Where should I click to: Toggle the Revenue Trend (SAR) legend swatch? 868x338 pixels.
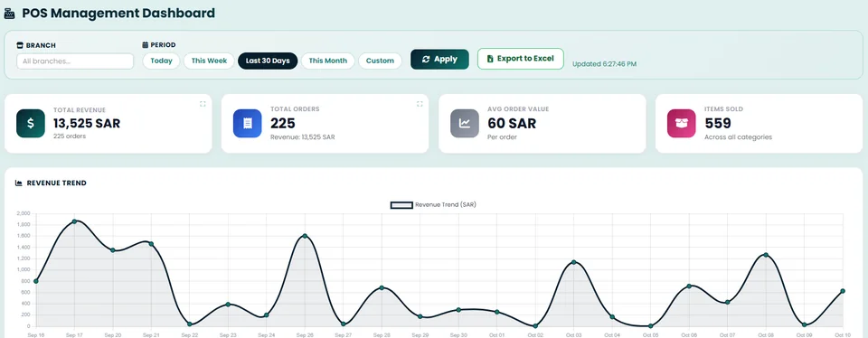pyautogui.click(x=401, y=204)
